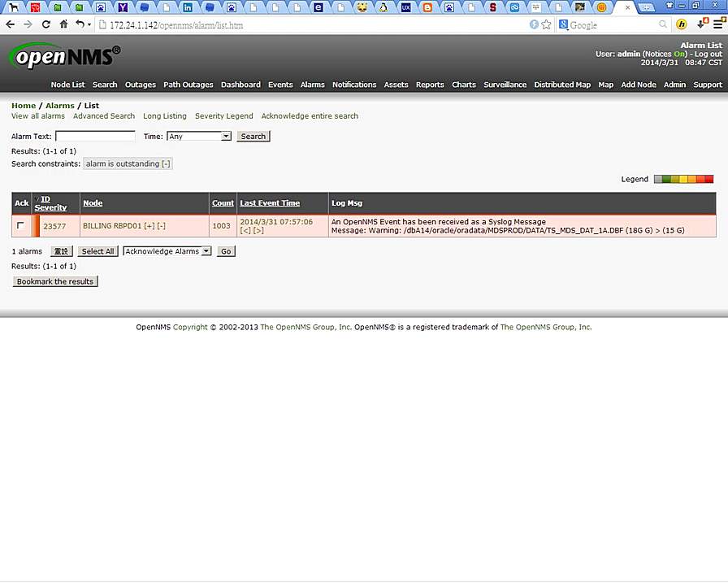Switch to the orange circle icon tab

pos(602,7)
